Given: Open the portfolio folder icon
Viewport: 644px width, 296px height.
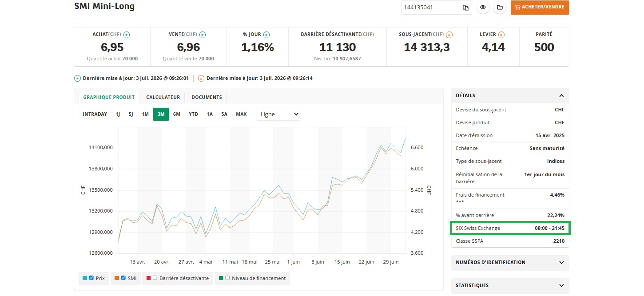Looking at the screenshot, I should pyautogui.click(x=500, y=8).
